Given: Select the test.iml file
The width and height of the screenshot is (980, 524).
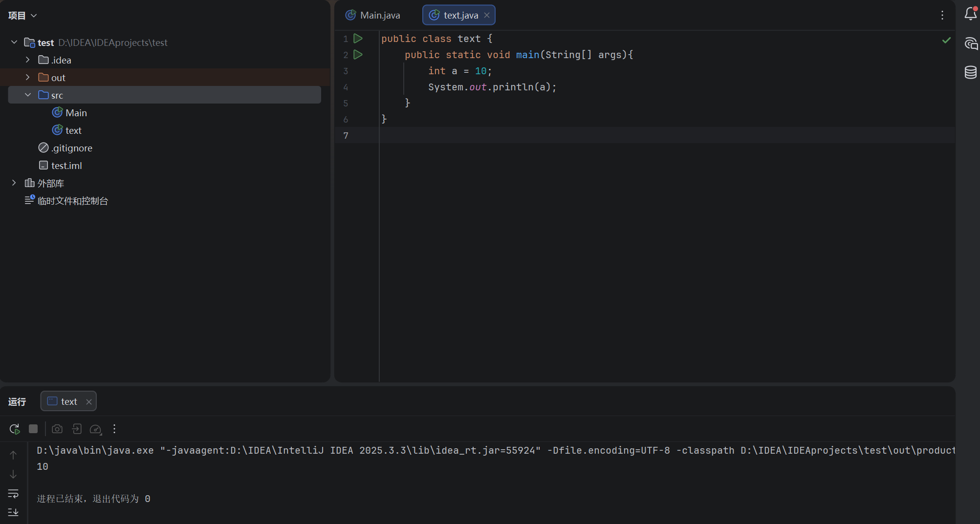Looking at the screenshot, I should pyautogui.click(x=61, y=166).
